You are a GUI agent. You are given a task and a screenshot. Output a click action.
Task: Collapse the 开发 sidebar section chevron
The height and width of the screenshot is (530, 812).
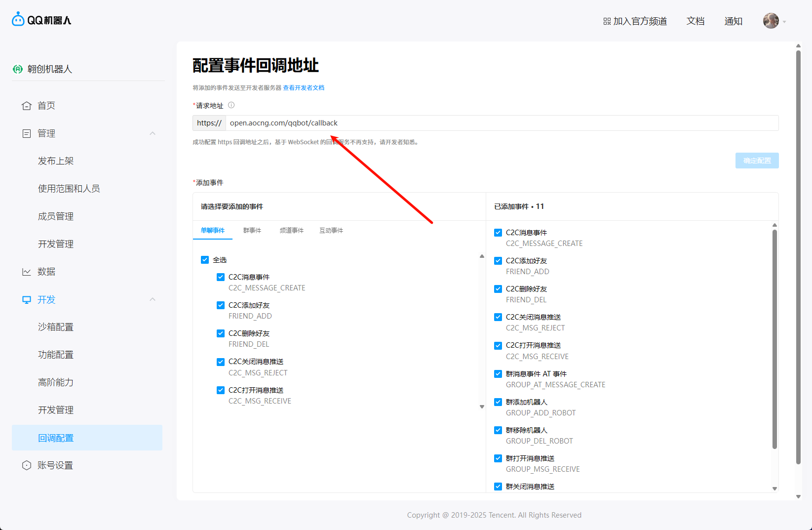153,299
